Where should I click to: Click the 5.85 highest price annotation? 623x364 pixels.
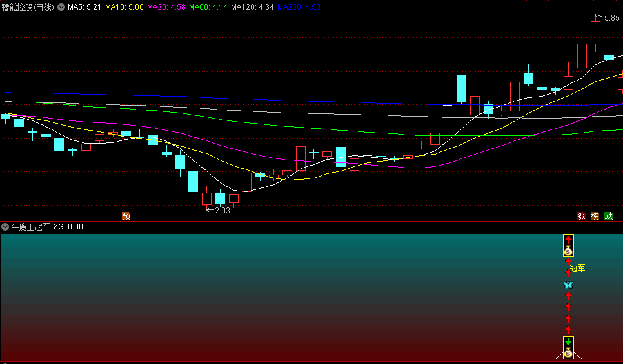pyautogui.click(x=612, y=18)
